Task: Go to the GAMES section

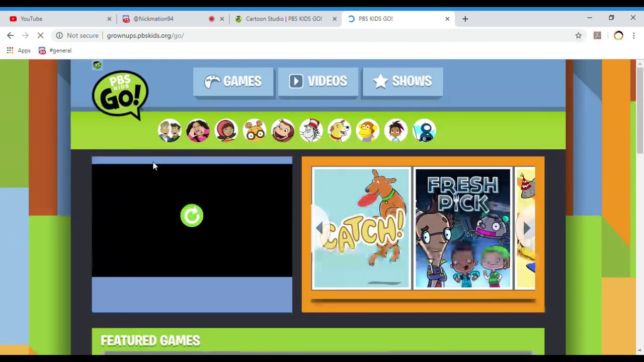Action: 233,81
